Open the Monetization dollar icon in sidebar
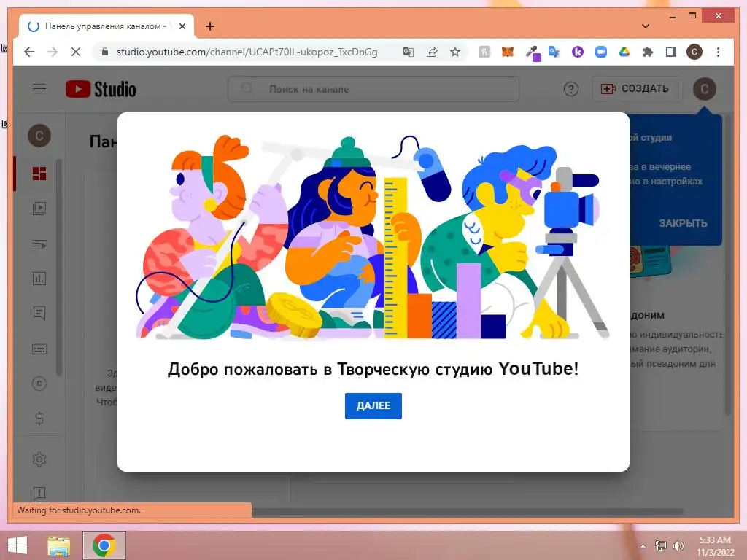This screenshot has width=747, height=560. tap(39, 419)
